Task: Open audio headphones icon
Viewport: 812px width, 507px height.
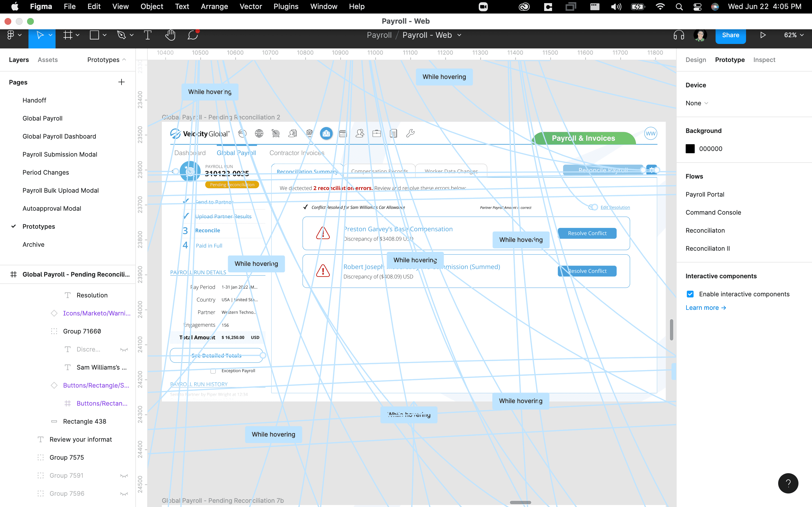Action: point(678,35)
